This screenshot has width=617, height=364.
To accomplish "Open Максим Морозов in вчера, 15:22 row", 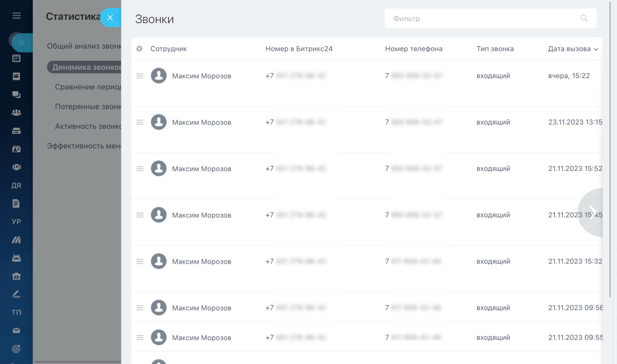I will pyautogui.click(x=201, y=76).
